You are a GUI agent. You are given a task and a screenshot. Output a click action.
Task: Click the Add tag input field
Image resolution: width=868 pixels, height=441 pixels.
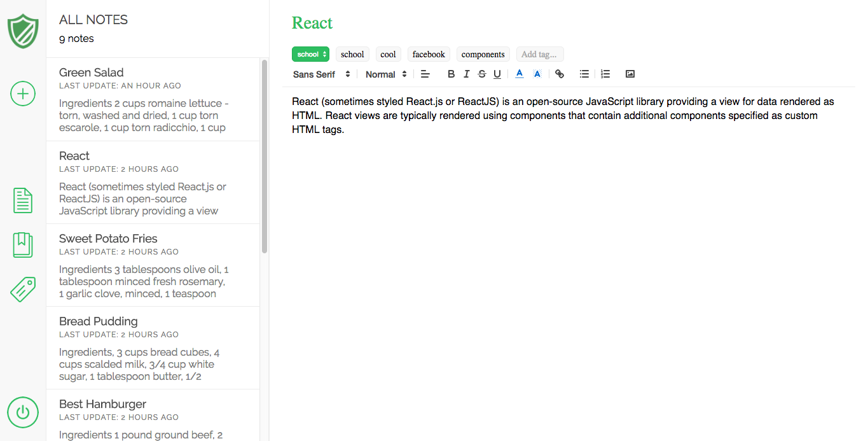click(539, 54)
